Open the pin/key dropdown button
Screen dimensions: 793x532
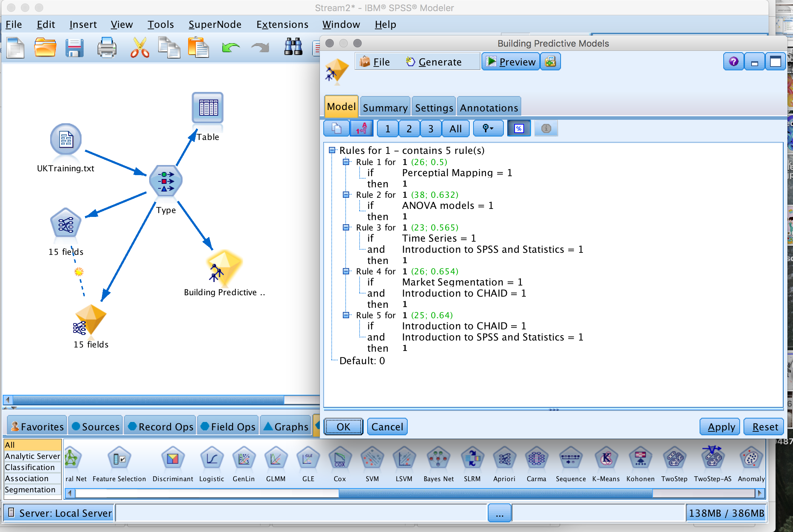point(488,129)
